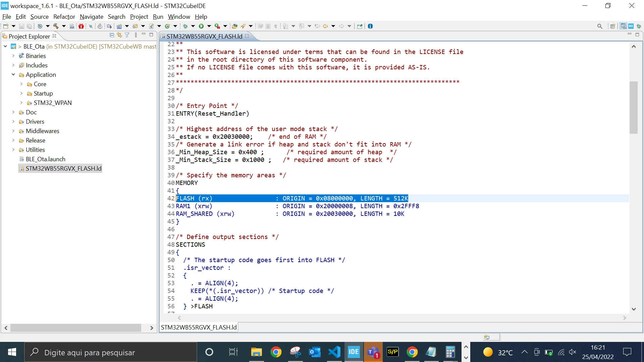Click the blue Information Center icon
This screenshot has height=362, width=644.
(370, 26)
